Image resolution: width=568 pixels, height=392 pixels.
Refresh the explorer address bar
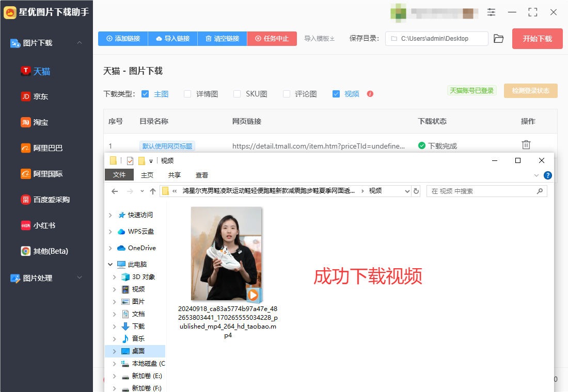coord(416,191)
